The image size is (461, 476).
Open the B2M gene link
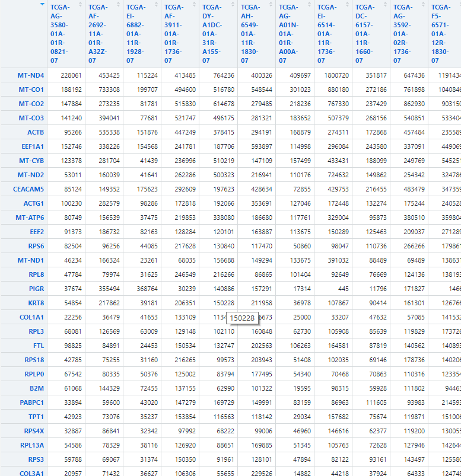tap(37, 388)
